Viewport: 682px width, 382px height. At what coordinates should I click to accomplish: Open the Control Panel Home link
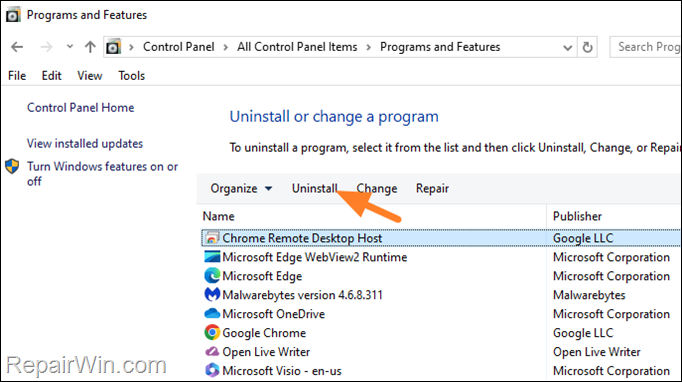point(80,107)
